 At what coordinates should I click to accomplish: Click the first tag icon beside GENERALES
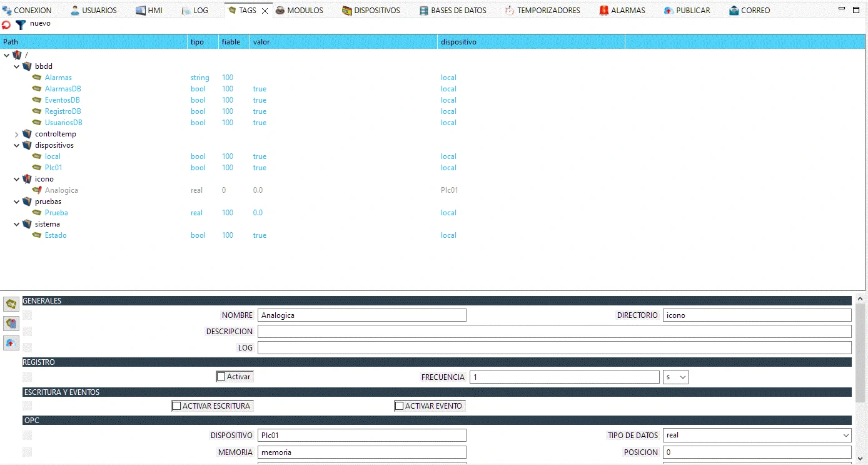(11, 304)
